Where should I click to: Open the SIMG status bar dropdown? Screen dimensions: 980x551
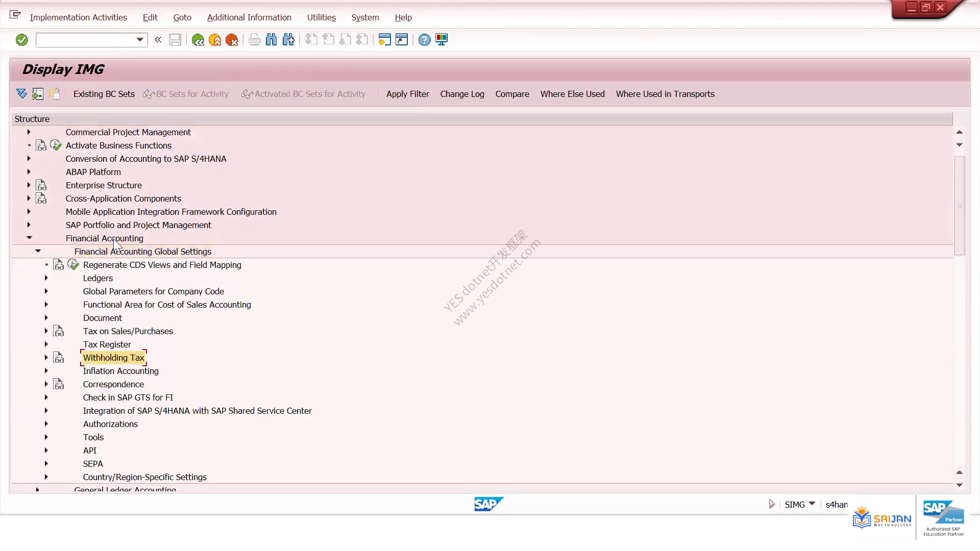tap(812, 504)
